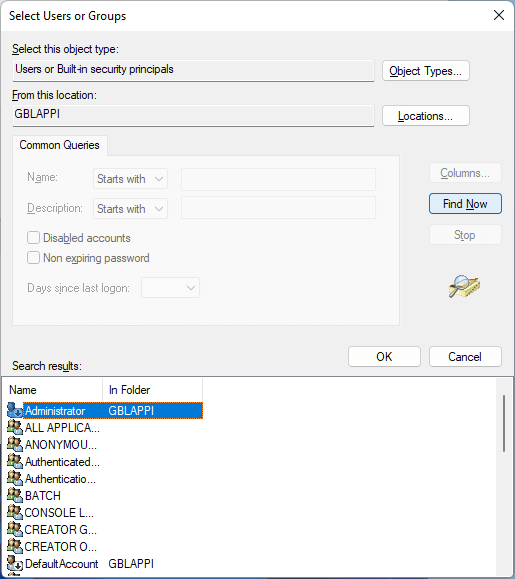
Task: Sort results by In Folder column
Action: pos(152,390)
